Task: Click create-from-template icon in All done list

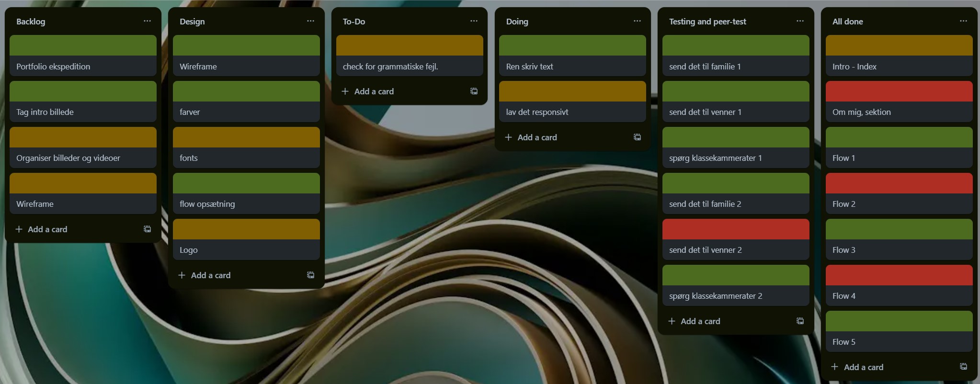Action: [963, 367]
